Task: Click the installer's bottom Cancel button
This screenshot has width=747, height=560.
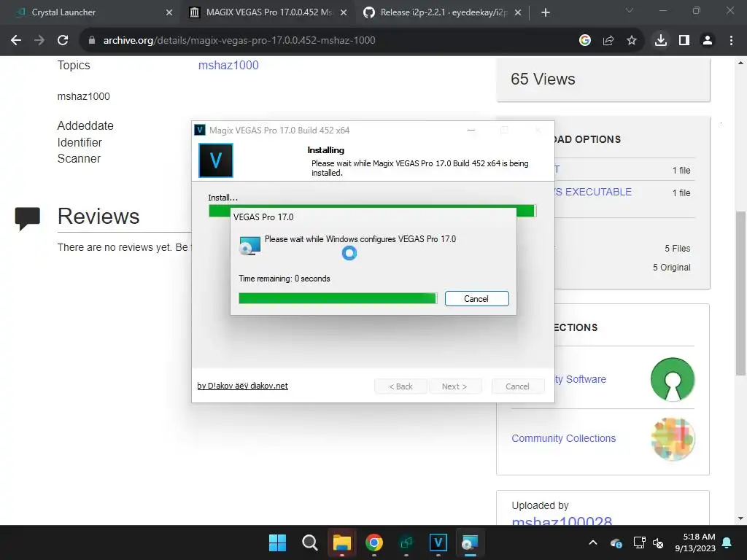Action: tap(517, 386)
